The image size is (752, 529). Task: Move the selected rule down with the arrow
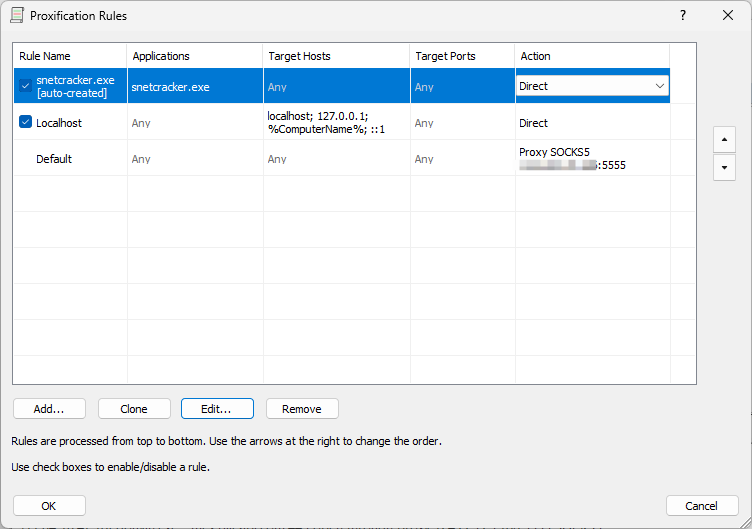click(x=724, y=167)
